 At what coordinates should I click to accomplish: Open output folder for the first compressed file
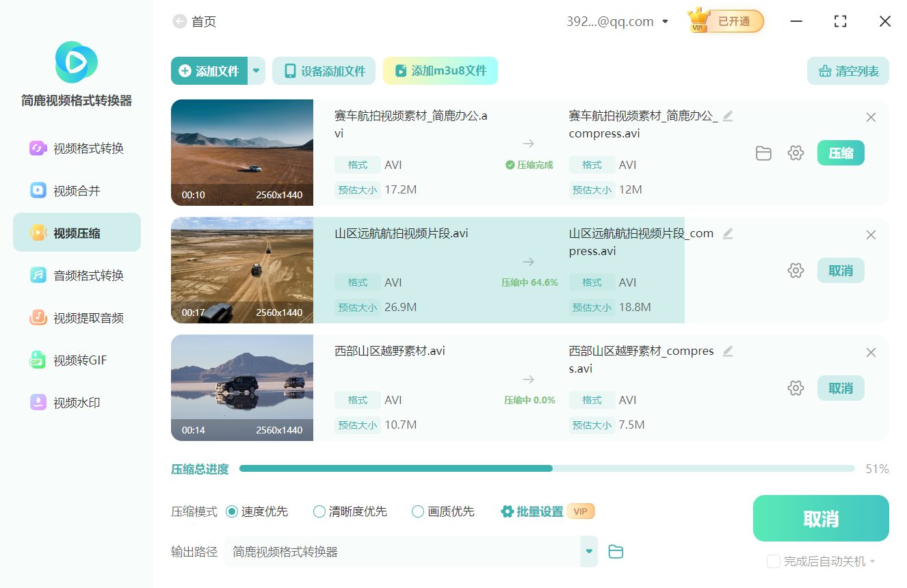(764, 152)
